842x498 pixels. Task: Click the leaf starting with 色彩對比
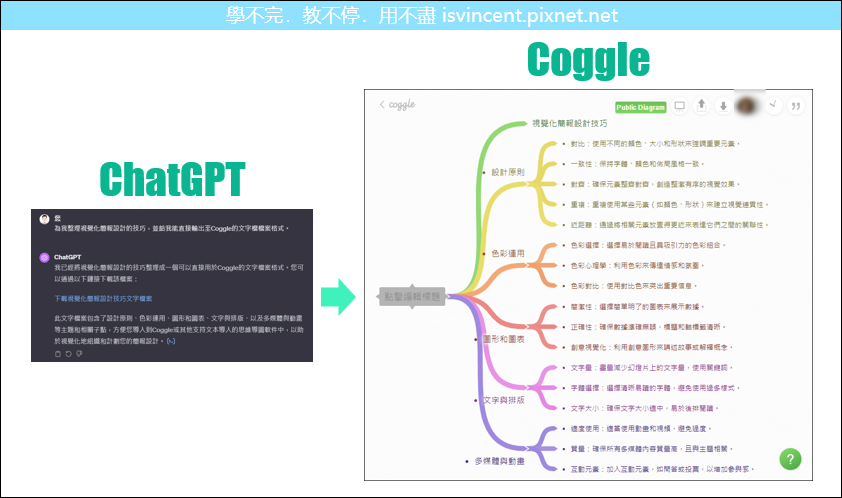point(634,286)
